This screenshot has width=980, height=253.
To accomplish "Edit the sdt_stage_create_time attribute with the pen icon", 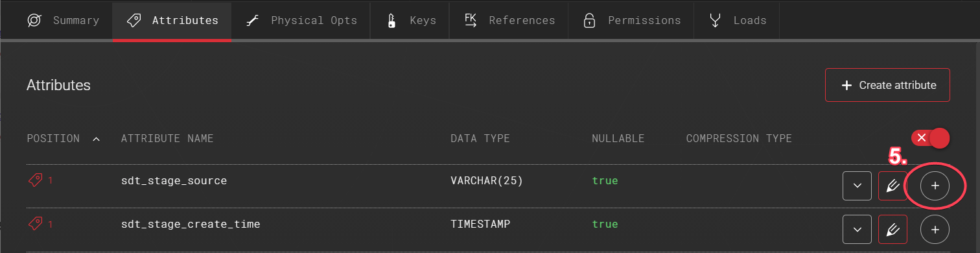I will coord(892,230).
